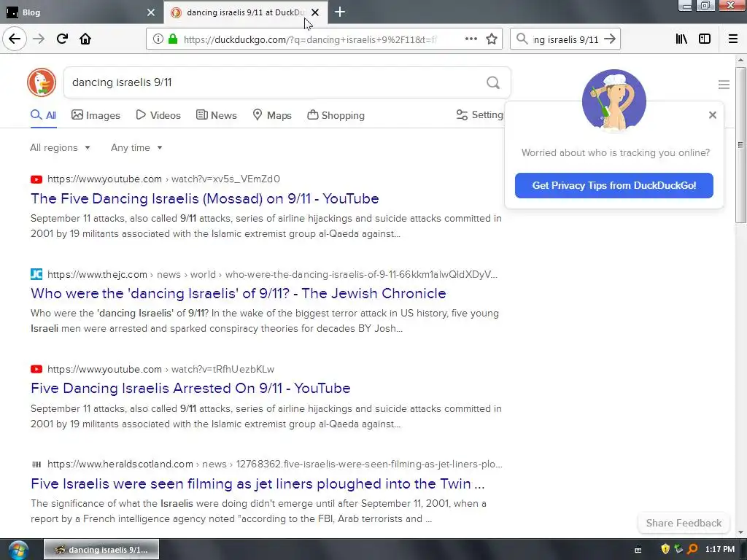Open keyboard icon in system tray
Viewport: 747px width, 560px height.
click(638, 550)
